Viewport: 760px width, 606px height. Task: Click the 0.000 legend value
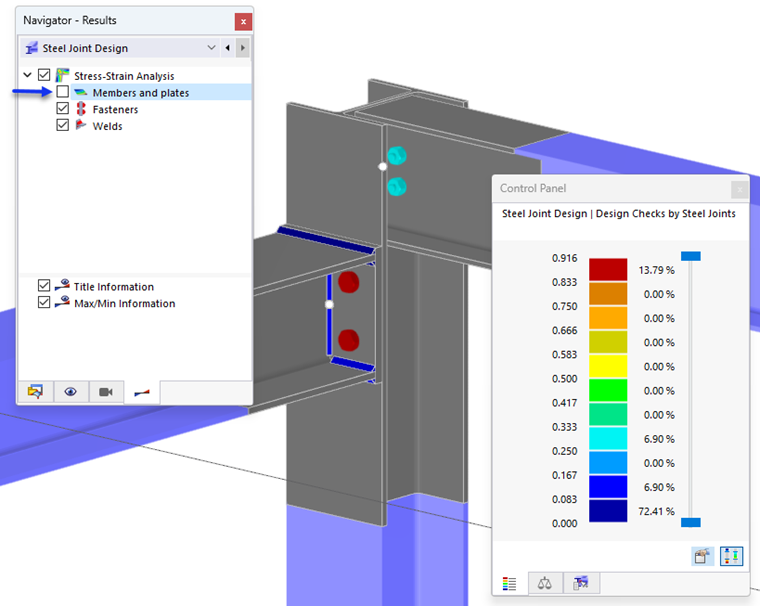(x=565, y=523)
